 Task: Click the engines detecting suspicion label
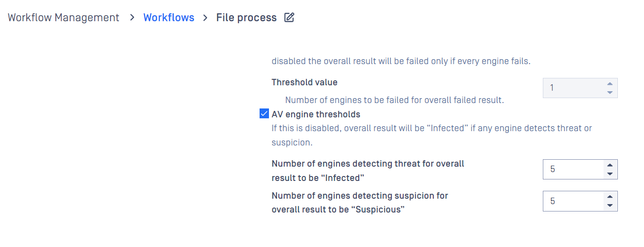(x=360, y=202)
